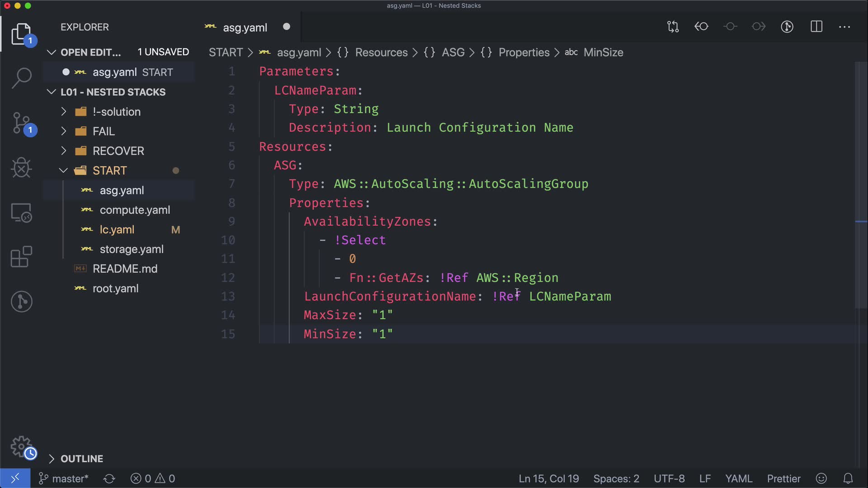Screen dimensions: 868x488
Task: Click the Spaces: 2 indentation setting
Action: pyautogui.click(x=616, y=479)
